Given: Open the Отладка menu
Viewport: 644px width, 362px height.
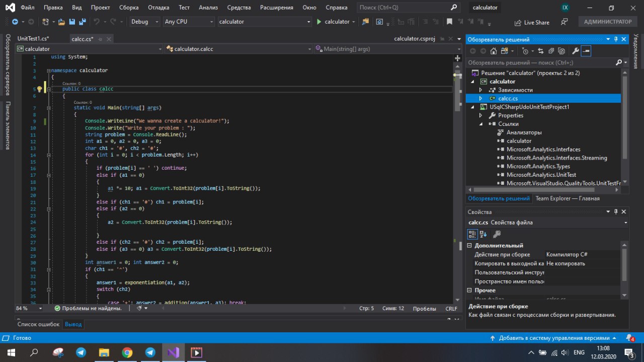Looking at the screenshot, I should 158,8.
